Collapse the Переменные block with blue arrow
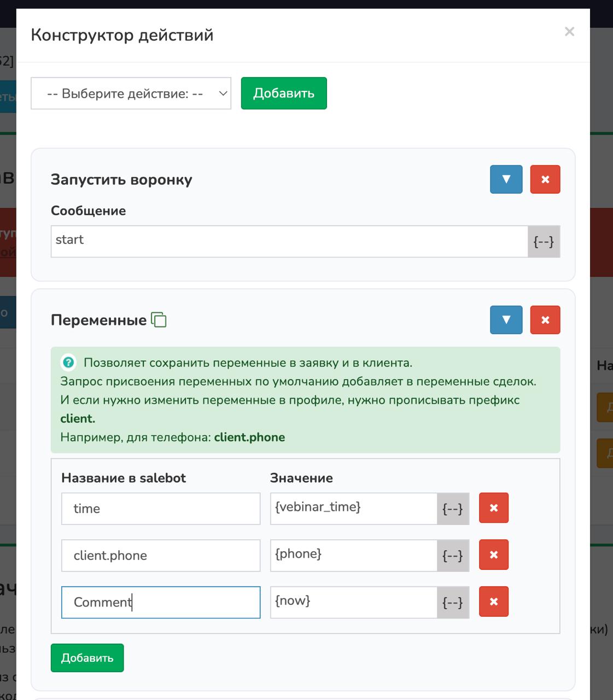This screenshot has height=700, width=613. point(506,320)
